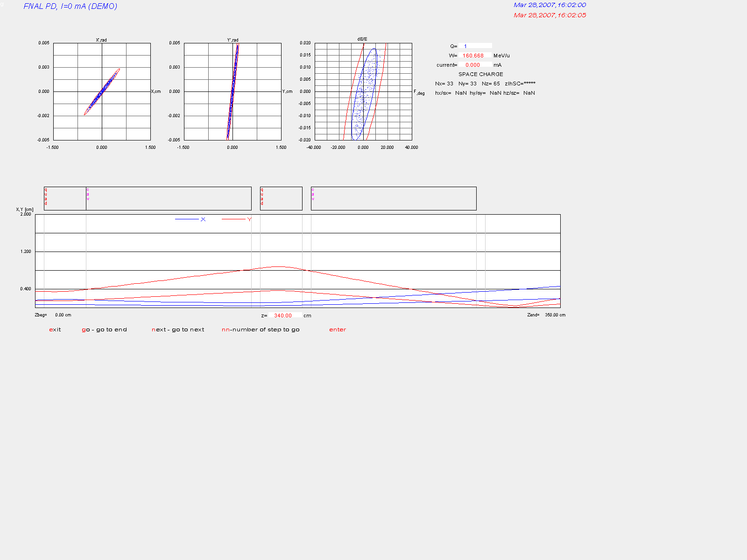Click the blue timestamp 16:02:00

tap(550, 5)
